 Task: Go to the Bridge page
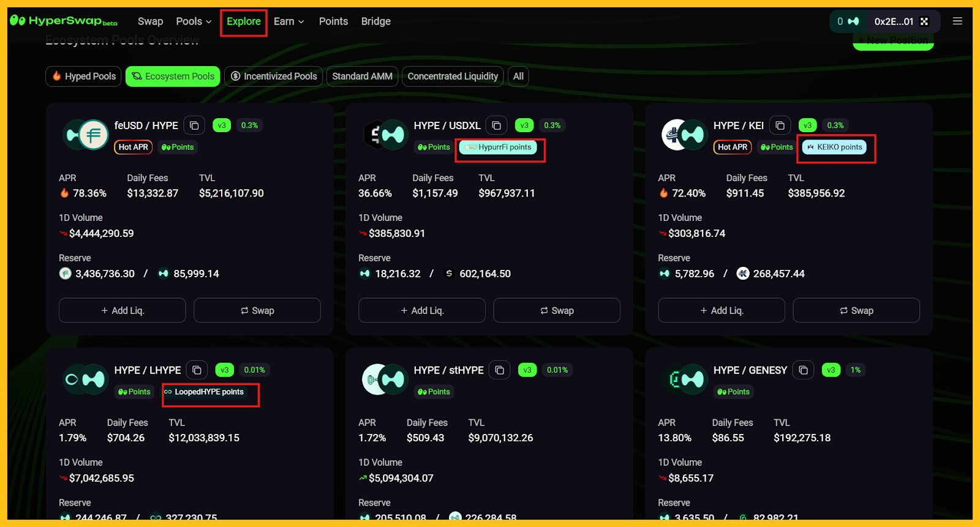point(375,21)
